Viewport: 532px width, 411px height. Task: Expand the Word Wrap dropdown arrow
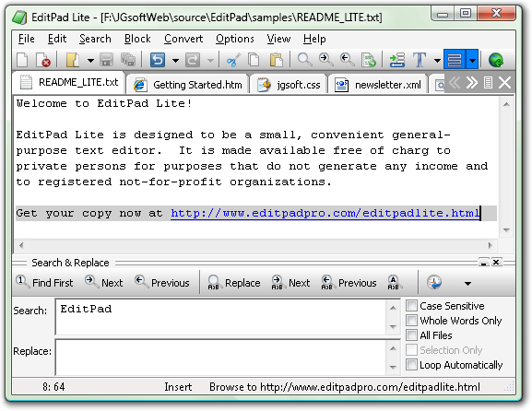tap(472, 60)
